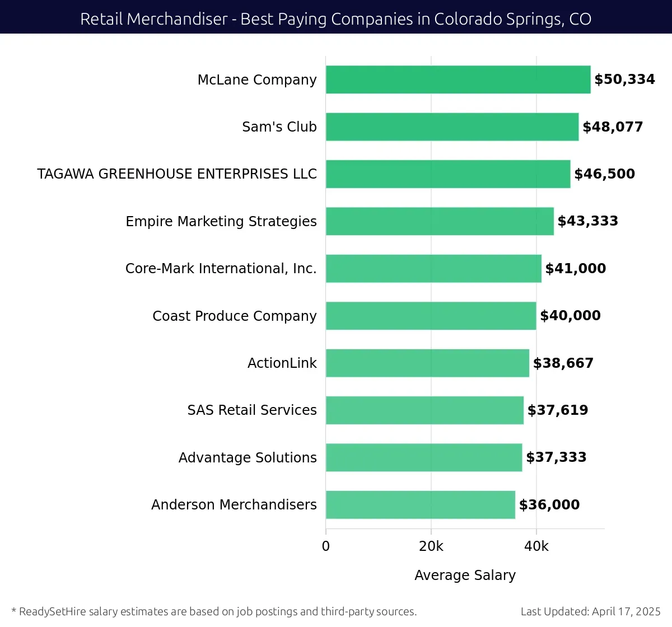Click the $36,000 value label
This screenshot has height=627, width=672.
point(549,505)
